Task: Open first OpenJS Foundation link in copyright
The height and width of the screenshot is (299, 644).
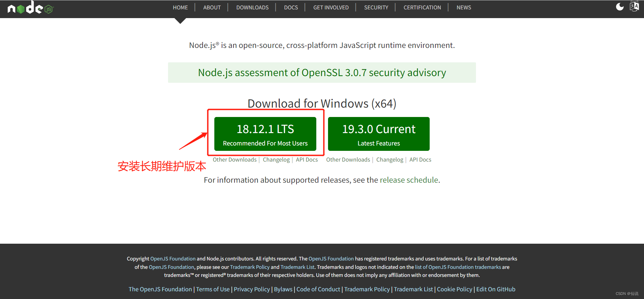Action: click(173, 259)
